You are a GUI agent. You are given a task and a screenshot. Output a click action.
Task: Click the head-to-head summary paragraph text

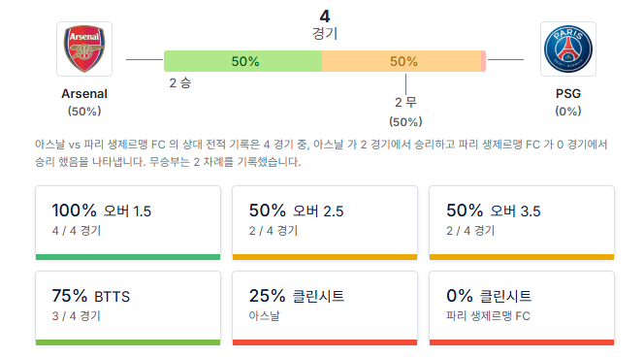point(321,153)
